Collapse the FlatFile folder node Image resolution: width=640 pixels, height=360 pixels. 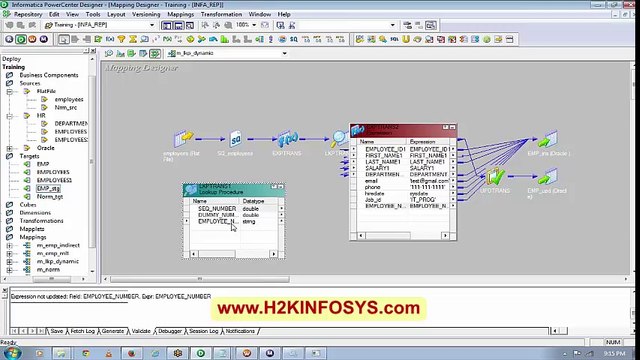tap(9, 91)
